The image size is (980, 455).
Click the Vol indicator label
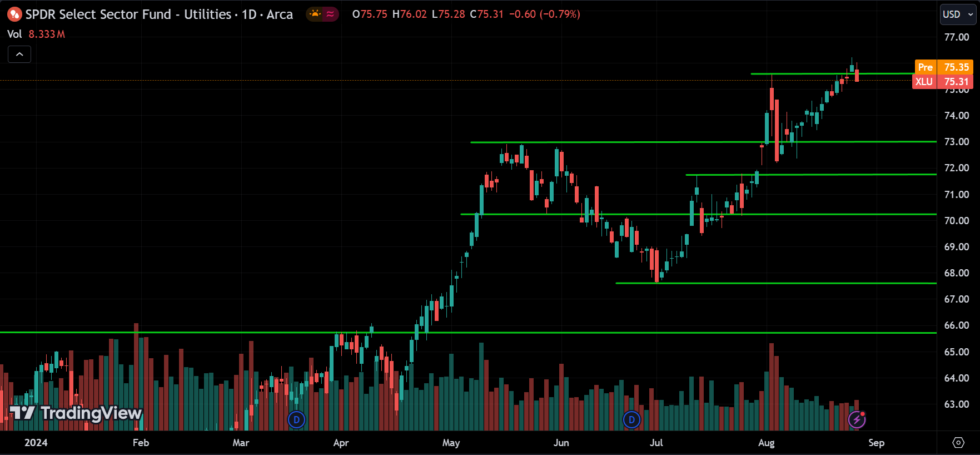tap(14, 34)
